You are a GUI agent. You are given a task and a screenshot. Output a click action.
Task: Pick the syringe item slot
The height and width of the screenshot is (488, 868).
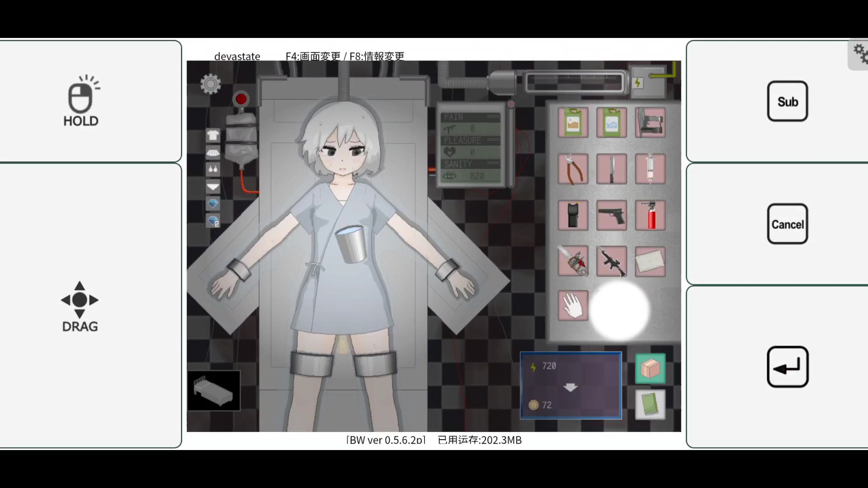pyautogui.click(x=650, y=169)
